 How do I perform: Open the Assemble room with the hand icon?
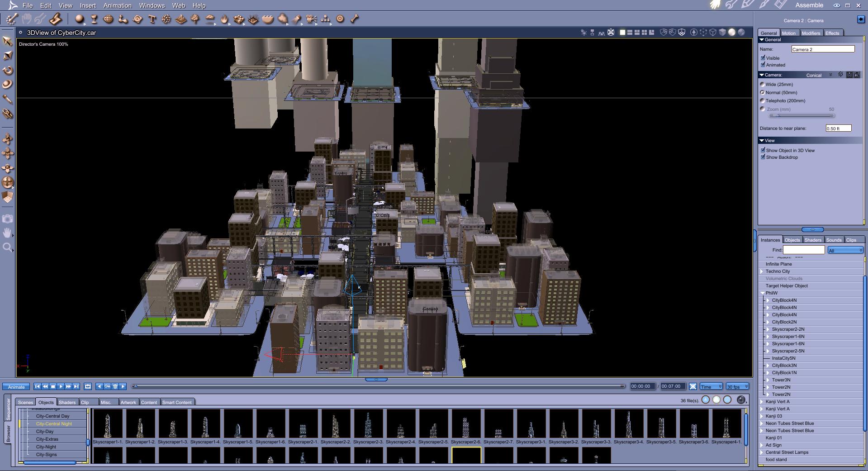click(x=715, y=5)
